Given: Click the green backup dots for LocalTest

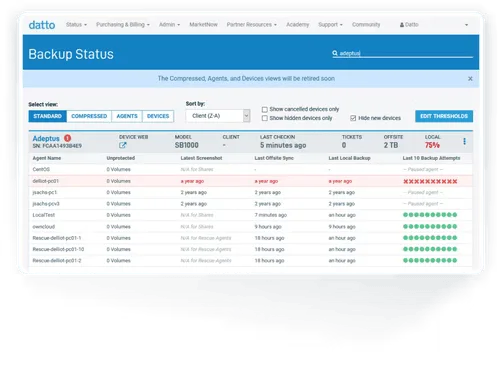Looking at the screenshot, I should tap(430, 215).
